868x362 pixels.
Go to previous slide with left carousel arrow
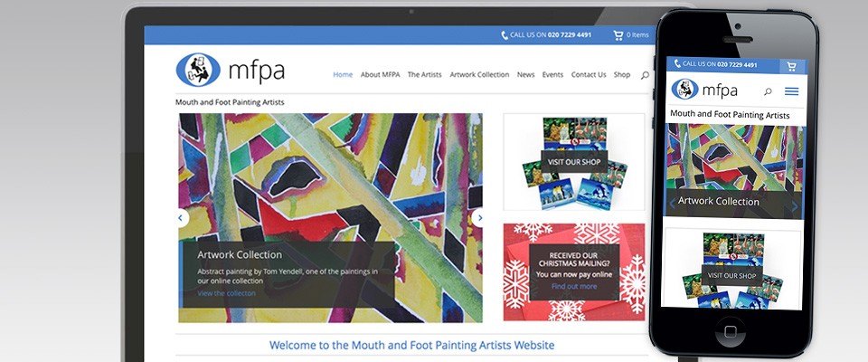point(181,218)
